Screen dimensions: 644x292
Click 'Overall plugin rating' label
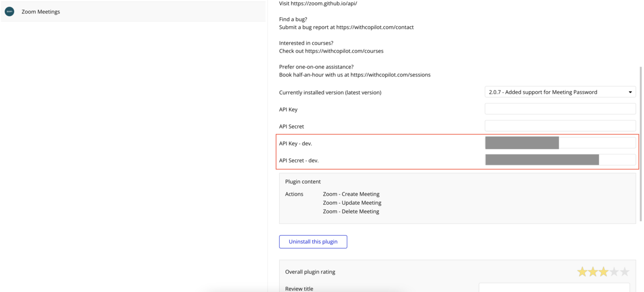(310, 272)
